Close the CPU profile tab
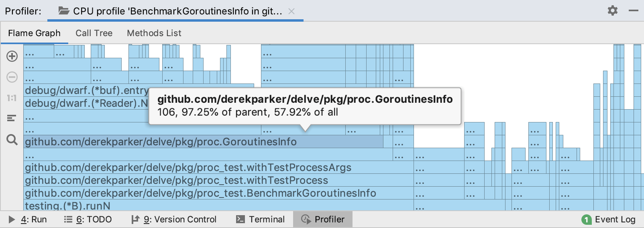Screen dimensions: 644x228 (291, 11)
